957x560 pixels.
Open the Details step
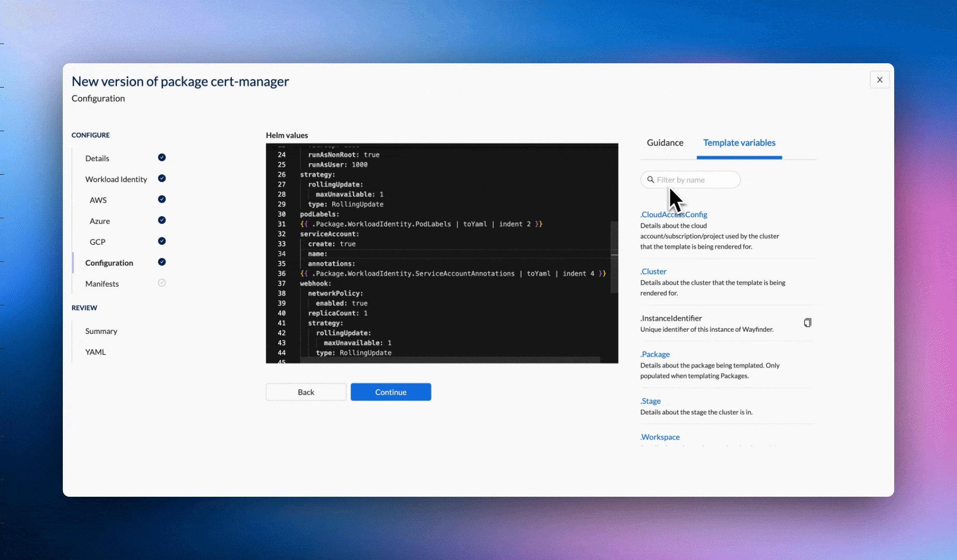click(x=97, y=158)
